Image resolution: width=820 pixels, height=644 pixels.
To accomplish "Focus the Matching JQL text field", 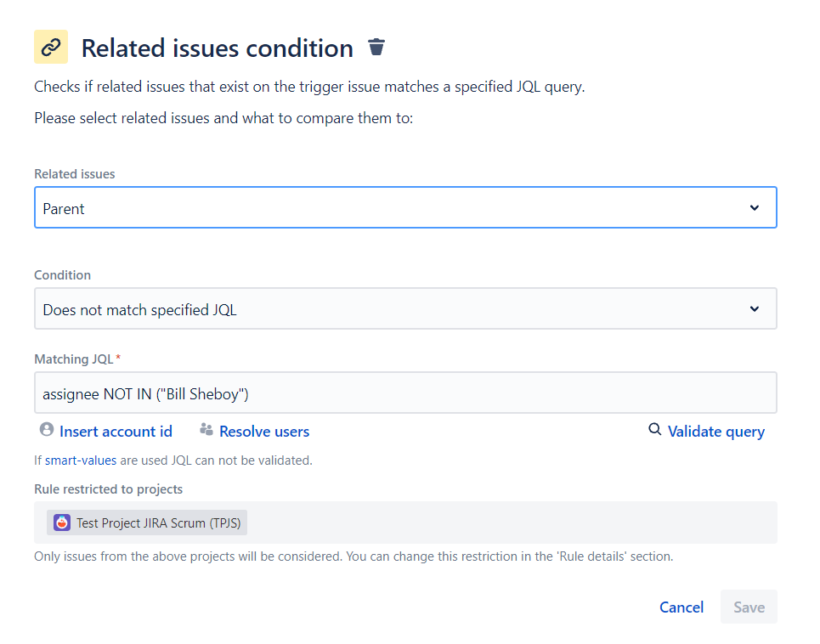I will pos(405,393).
